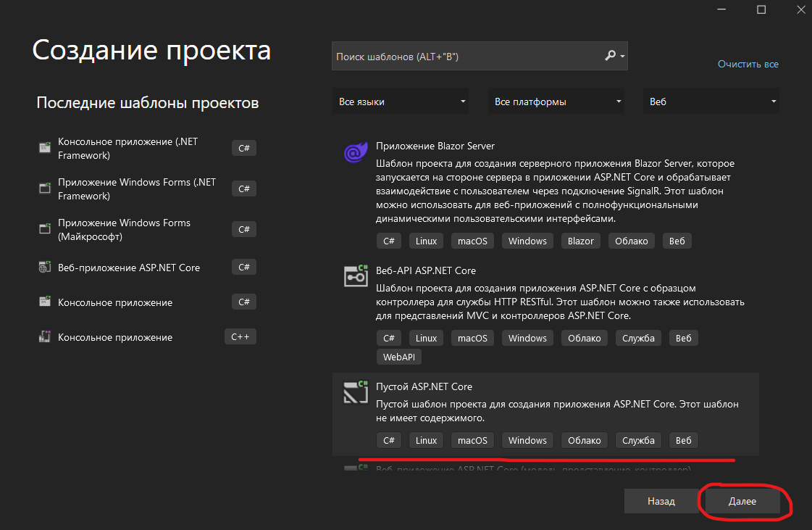This screenshot has width=812, height=530.
Task: Click Linux tag under Blazor Server template
Action: tap(426, 241)
